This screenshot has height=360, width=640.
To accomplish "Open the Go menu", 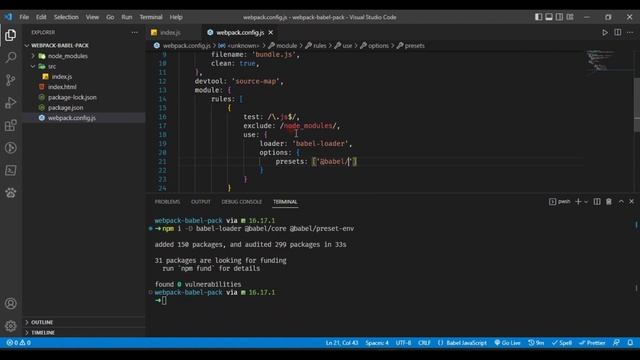I will point(110,17).
